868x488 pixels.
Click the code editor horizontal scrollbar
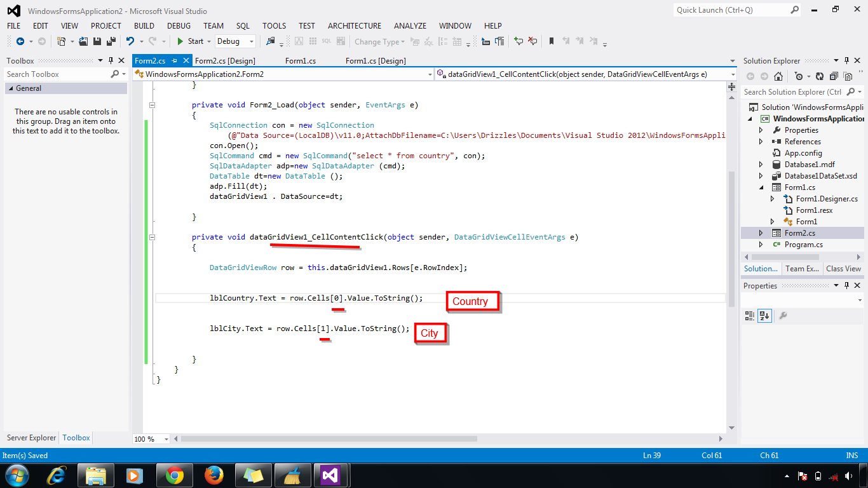coord(329,439)
